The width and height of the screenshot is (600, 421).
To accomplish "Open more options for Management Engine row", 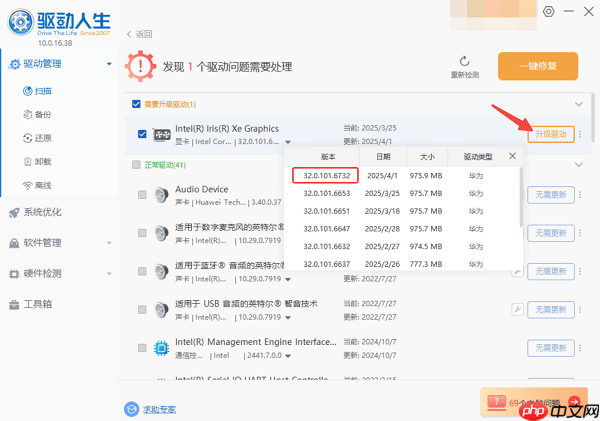I will 580,348.
